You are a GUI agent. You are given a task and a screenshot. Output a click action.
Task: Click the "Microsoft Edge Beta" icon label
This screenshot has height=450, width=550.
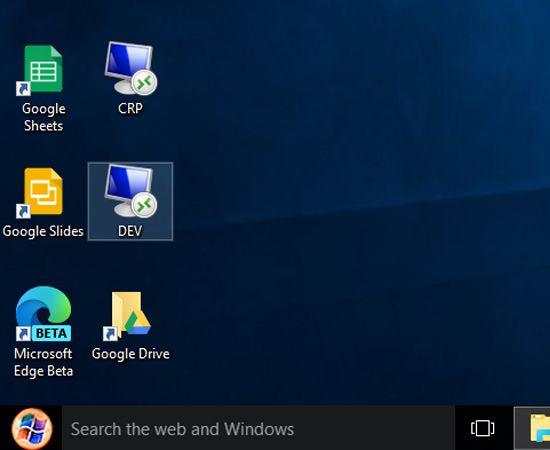click(x=43, y=362)
